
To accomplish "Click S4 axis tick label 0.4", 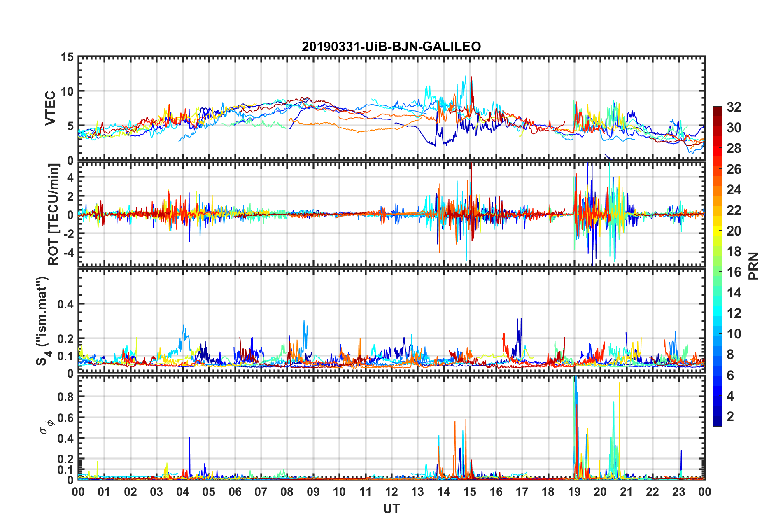I will (x=65, y=304).
